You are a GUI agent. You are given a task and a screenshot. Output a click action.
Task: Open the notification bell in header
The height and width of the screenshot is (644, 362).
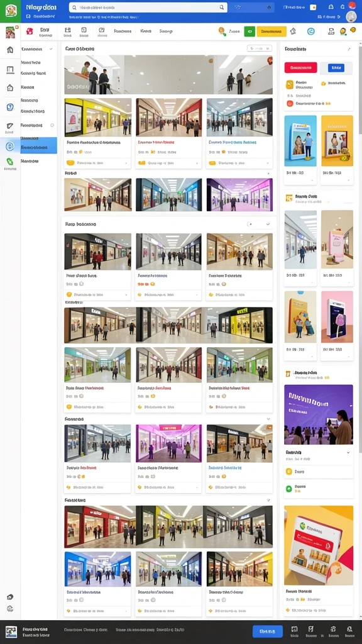click(x=331, y=7)
